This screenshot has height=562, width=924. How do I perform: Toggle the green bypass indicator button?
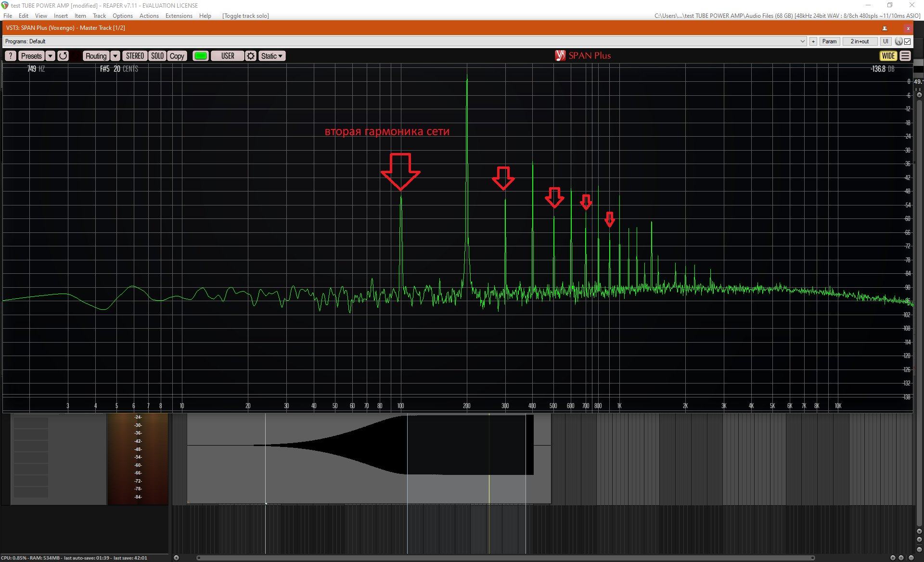[x=200, y=56]
